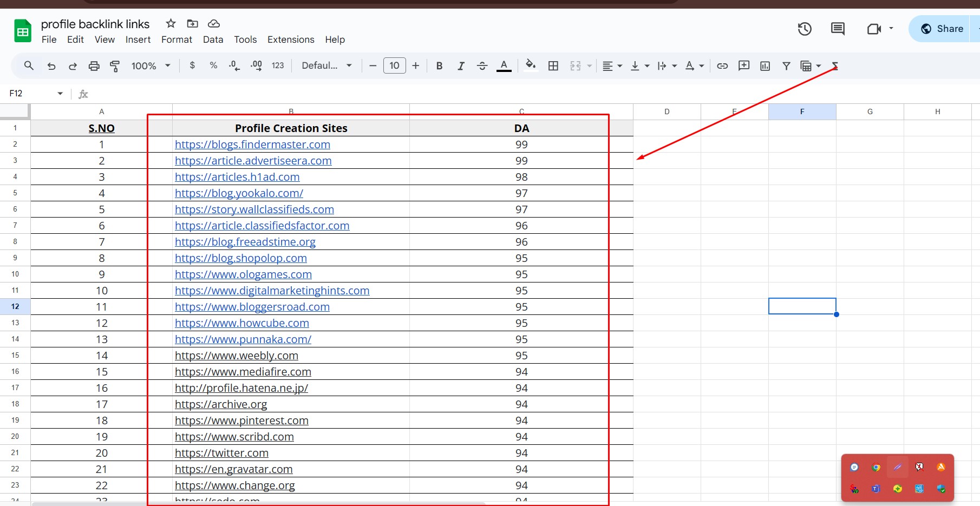Open the search menus magnifier
Screen dimensions: 980x506
tap(29, 65)
